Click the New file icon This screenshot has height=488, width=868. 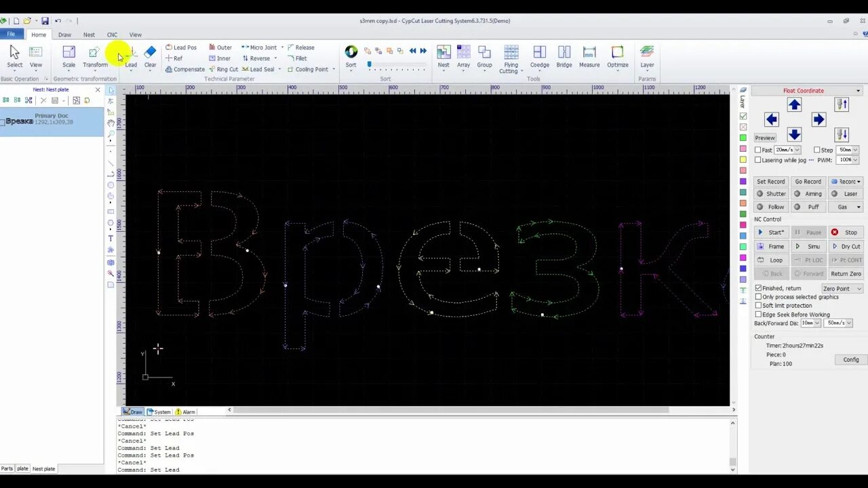(x=16, y=21)
